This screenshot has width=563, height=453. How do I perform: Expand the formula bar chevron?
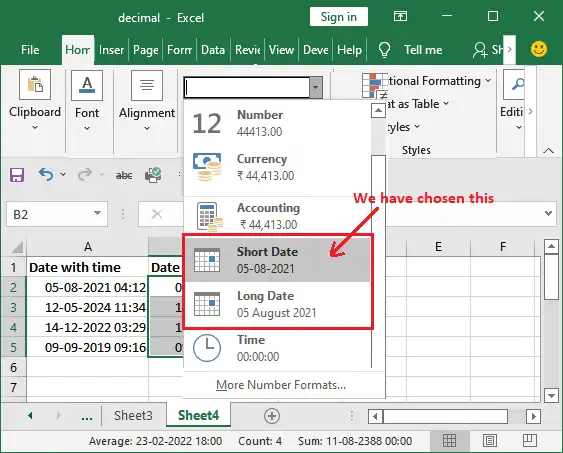[548, 213]
